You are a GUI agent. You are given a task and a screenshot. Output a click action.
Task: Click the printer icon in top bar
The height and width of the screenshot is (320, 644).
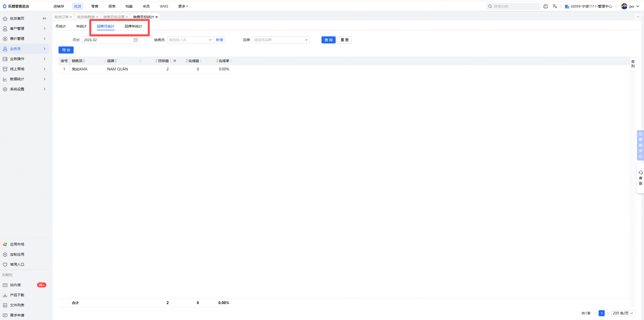tap(545, 6)
